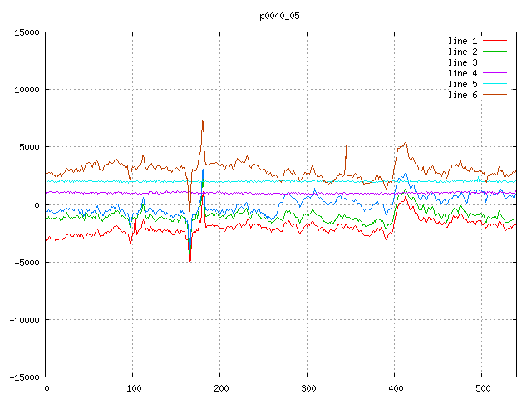Pick the "line 4" legend label
The height and width of the screenshot is (399, 532).
tap(462, 73)
